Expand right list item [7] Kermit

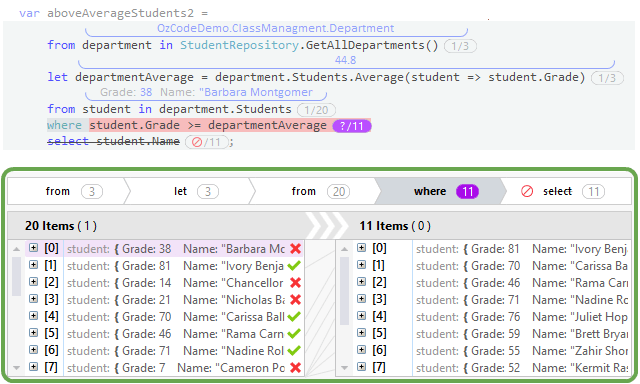(x=362, y=366)
